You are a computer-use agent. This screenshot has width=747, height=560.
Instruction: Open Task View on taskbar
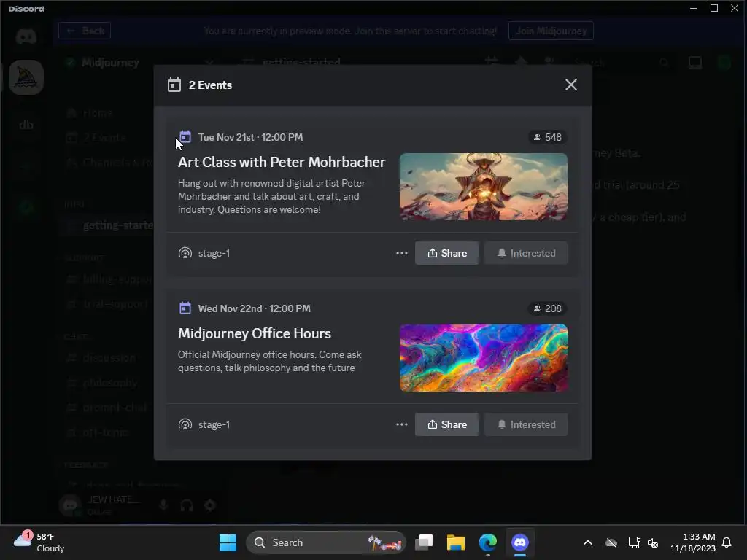(424, 542)
